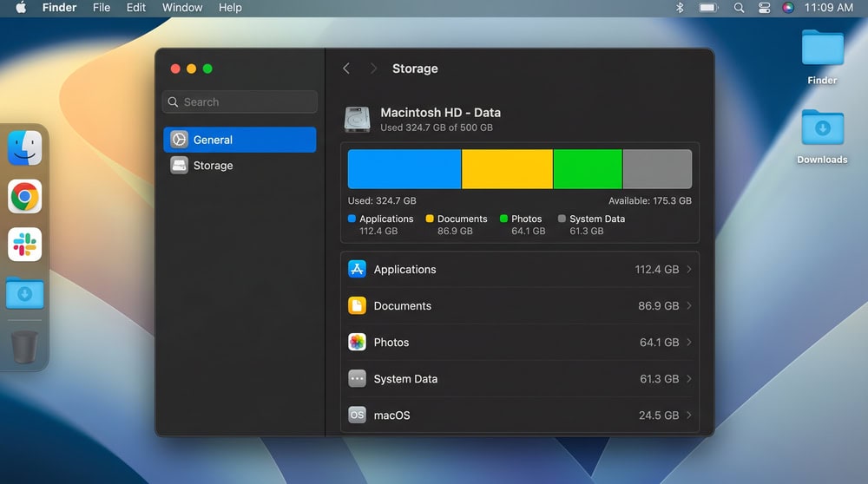The height and width of the screenshot is (484, 868).
Task: Open the macOS storage row
Action: (x=520, y=415)
